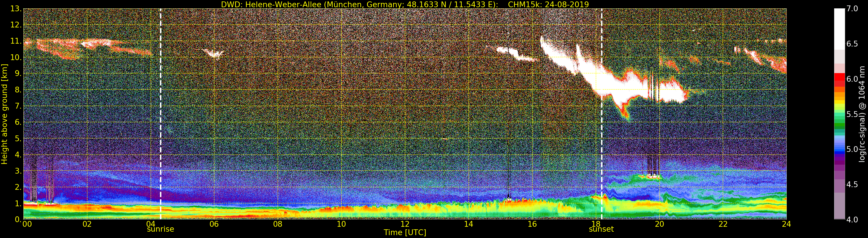Click the "10." height axis tick label

point(16,57)
